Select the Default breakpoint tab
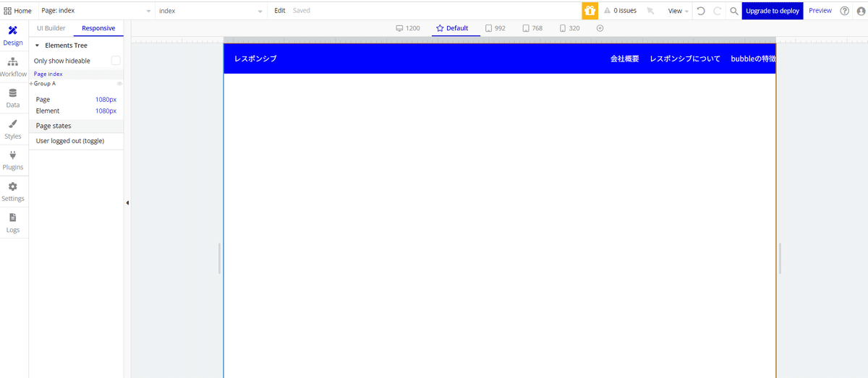 click(452, 28)
